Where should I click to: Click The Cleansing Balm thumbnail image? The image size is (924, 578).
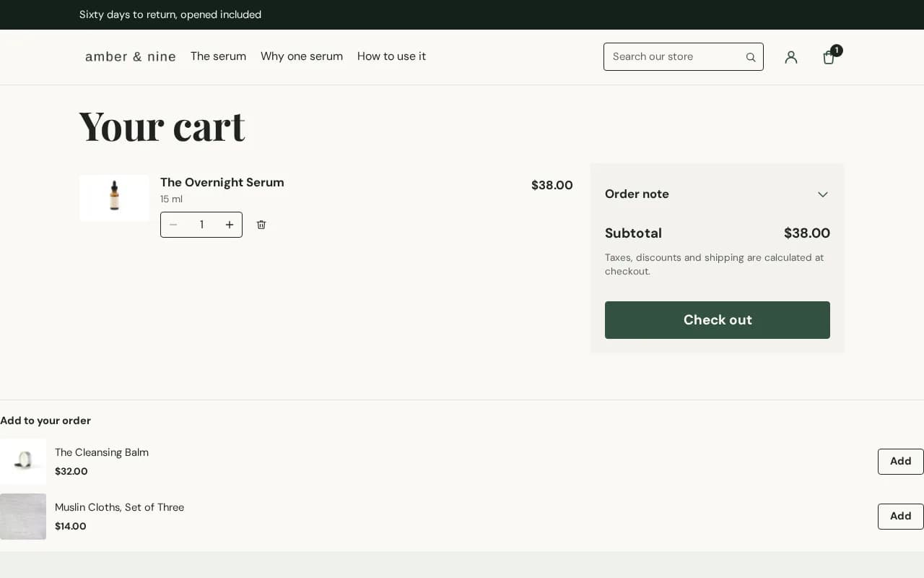(x=23, y=462)
